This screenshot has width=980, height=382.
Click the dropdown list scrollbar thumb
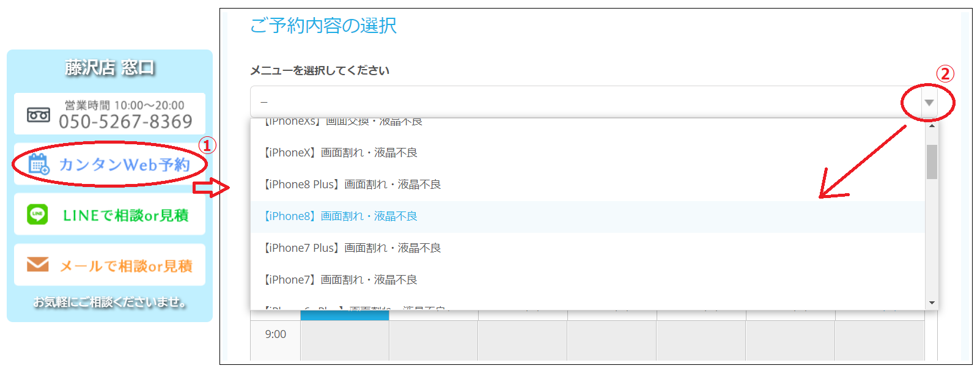[932, 162]
